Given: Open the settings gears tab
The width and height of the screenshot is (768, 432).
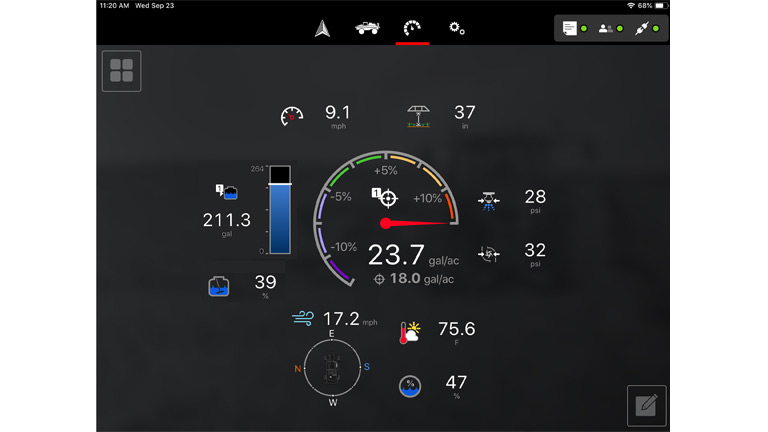Looking at the screenshot, I should 457,28.
